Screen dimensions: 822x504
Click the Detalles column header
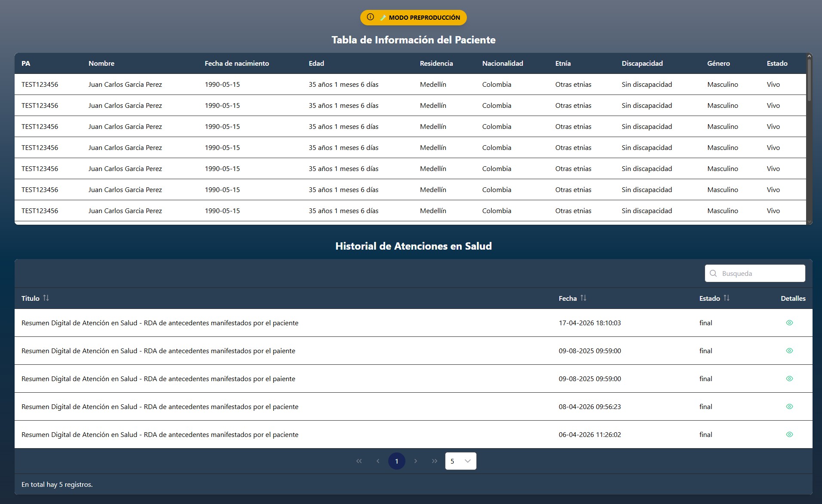tap(793, 298)
